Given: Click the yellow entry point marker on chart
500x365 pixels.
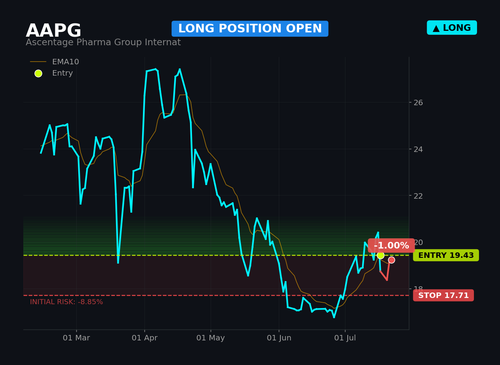Looking at the screenshot, I should point(380,256).
